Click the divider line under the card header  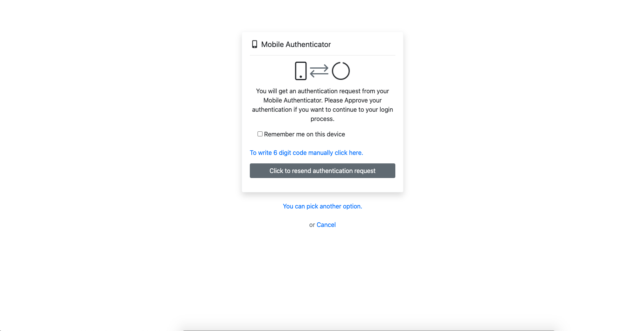323,55
